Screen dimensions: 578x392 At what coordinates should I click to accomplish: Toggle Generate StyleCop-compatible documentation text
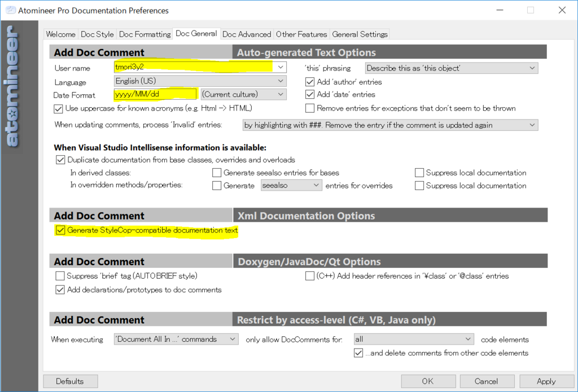60,230
